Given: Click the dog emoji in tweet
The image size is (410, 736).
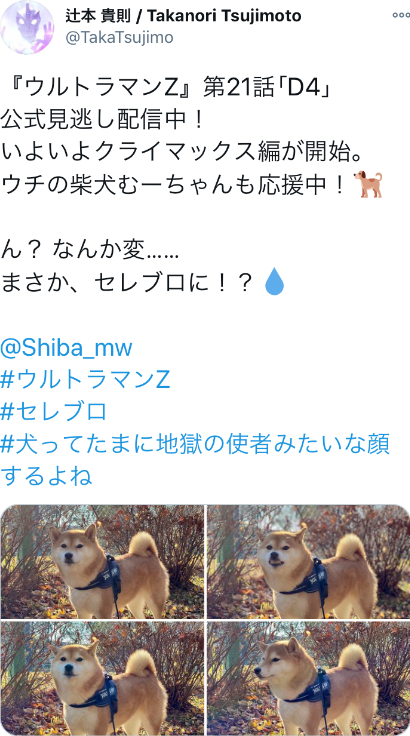Looking at the screenshot, I should point(369,184).
